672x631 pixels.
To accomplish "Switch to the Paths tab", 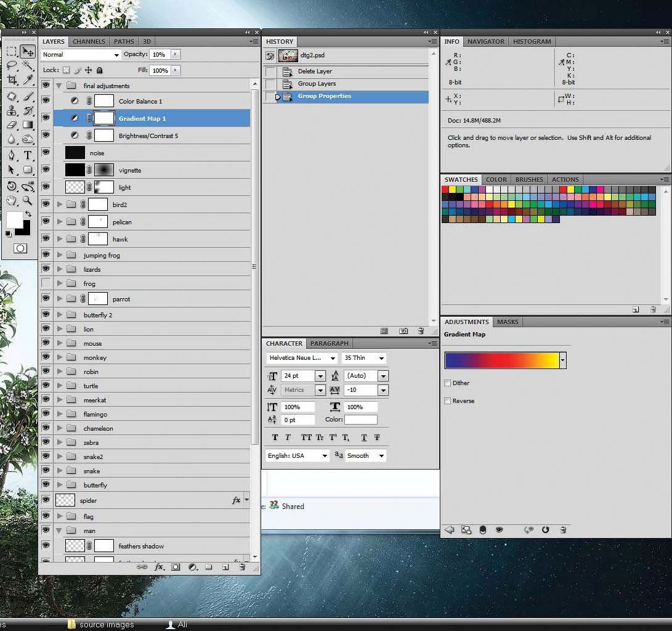I will point(124,41).
